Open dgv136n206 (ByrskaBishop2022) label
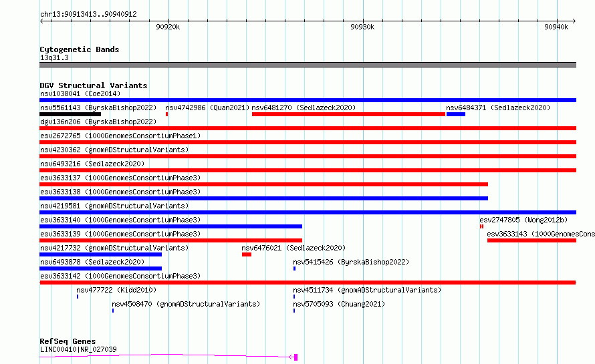595x364 pixels. (98, 122)
